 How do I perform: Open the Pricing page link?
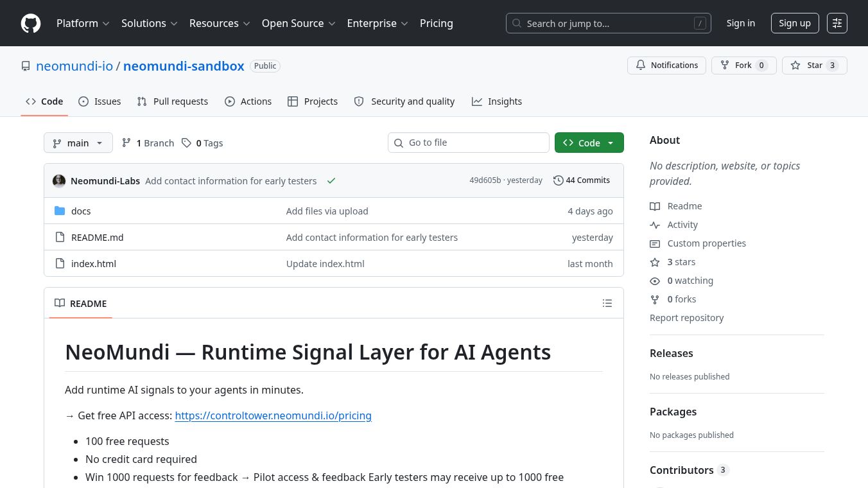click(x=437, y=23)
